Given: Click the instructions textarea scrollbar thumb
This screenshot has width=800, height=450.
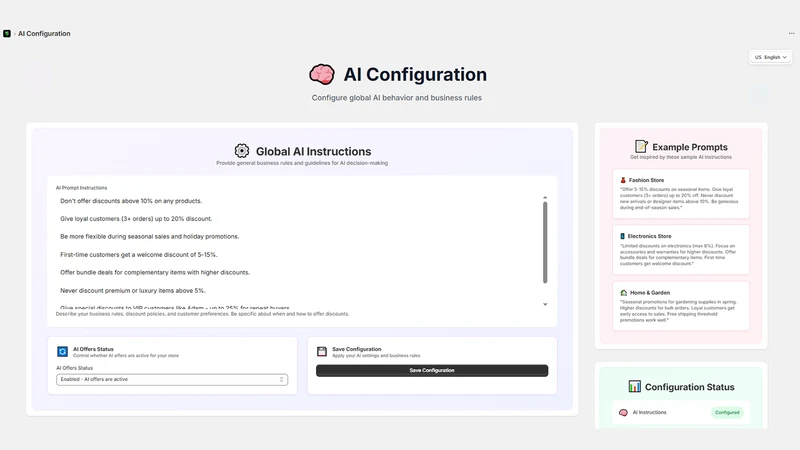Looking at the screenshot, I should 545,242.
